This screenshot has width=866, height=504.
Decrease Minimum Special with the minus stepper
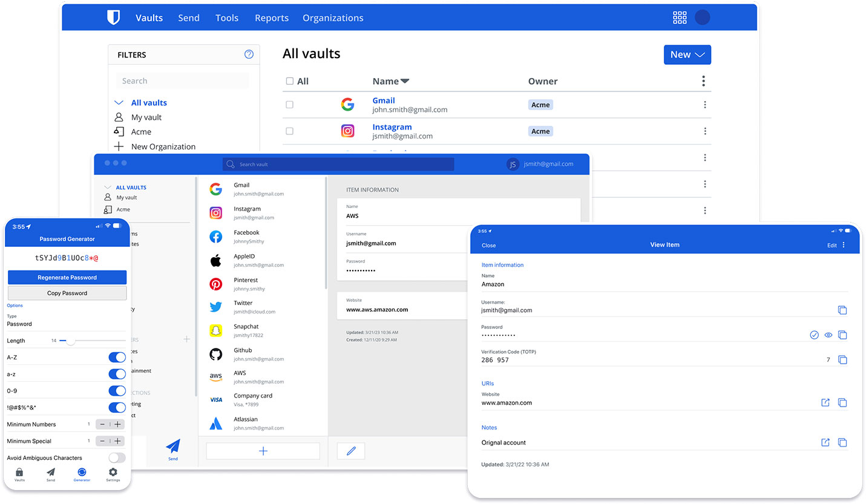[102, 441]
